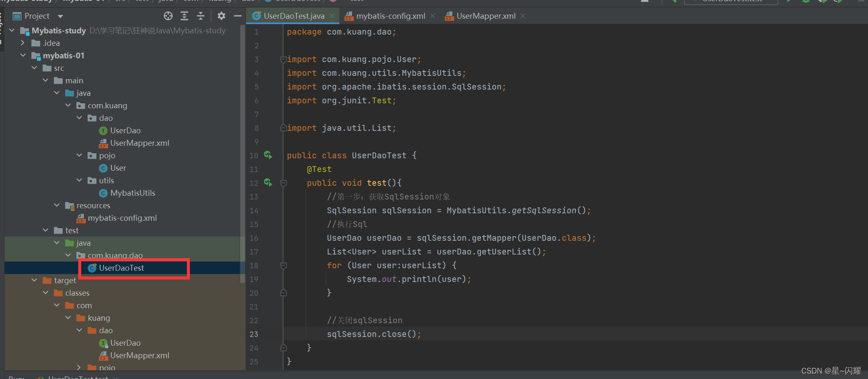Image resolution: width=868 pixels, height=379 pixels.
Task: Click the sqlSession.close() statement
Action: [374, 334]
